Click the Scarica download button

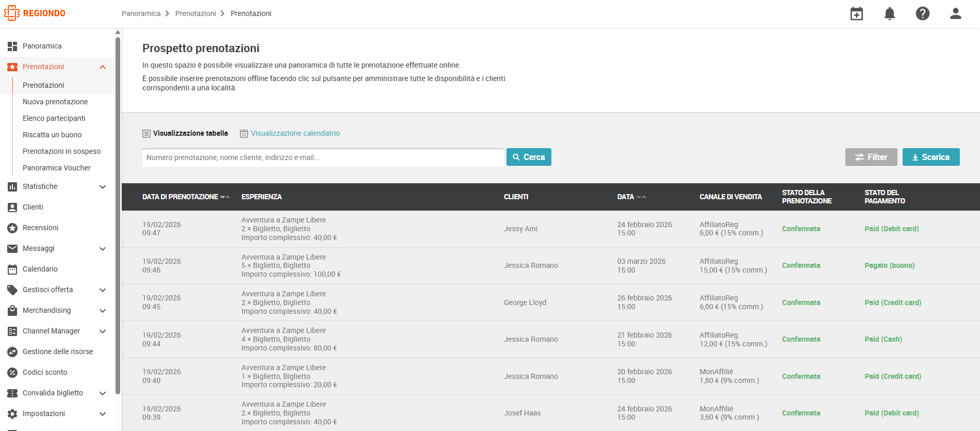coord(931,157)
